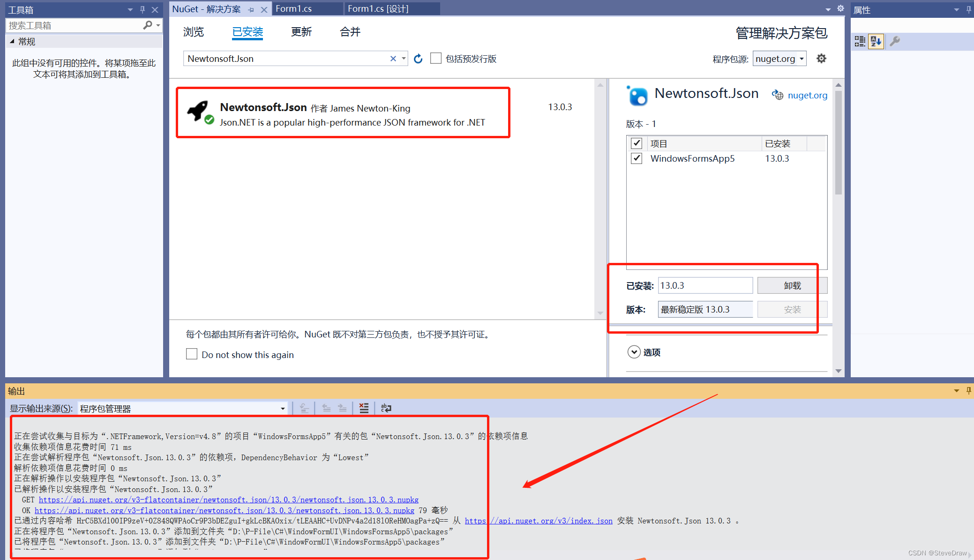Click the Newtonsoft.Json rocket package icon

tap(200, 112)
